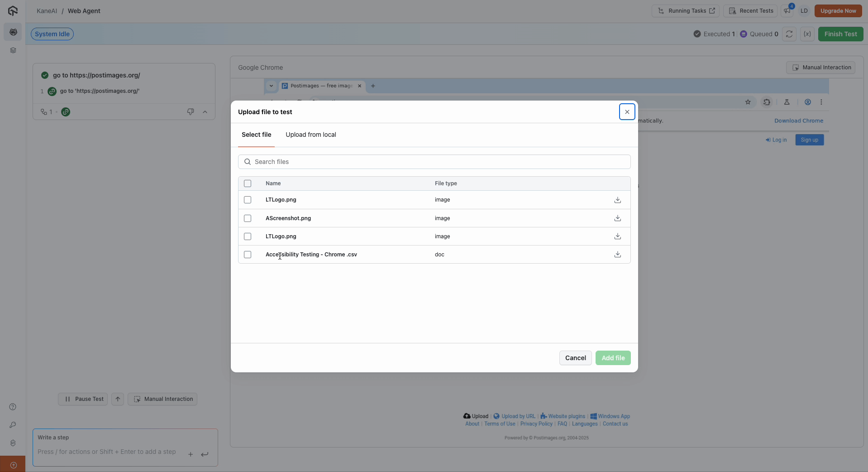
Task: Toggle the select all files checkbox
Action: pyautogui.click(x=248, y=183)
